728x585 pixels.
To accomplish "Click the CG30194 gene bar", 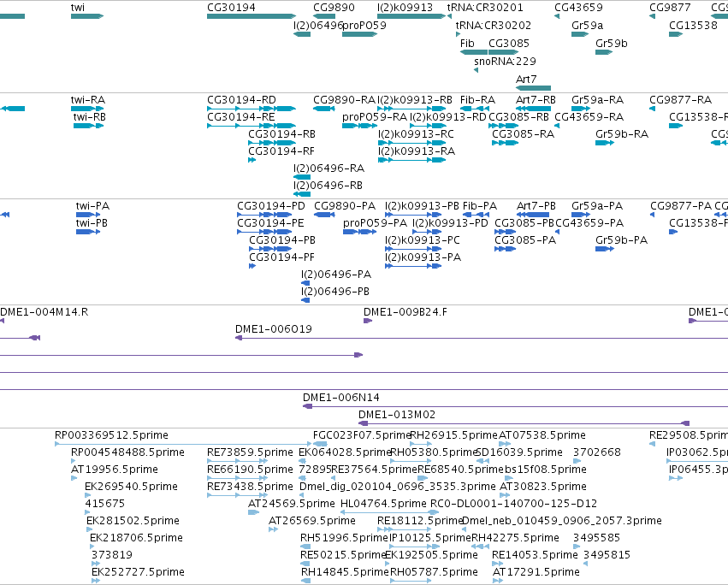I will (252, 16).
